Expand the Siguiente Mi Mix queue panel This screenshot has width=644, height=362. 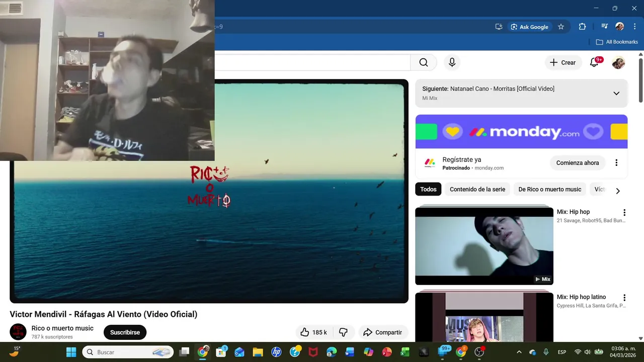pyautogui.click(x=616, y=93)
